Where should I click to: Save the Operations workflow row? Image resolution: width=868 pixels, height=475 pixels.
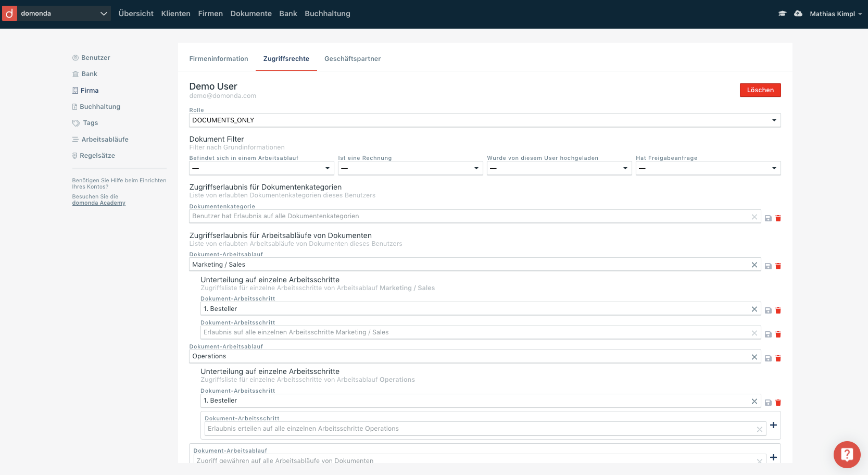click(x=768, y=358)
